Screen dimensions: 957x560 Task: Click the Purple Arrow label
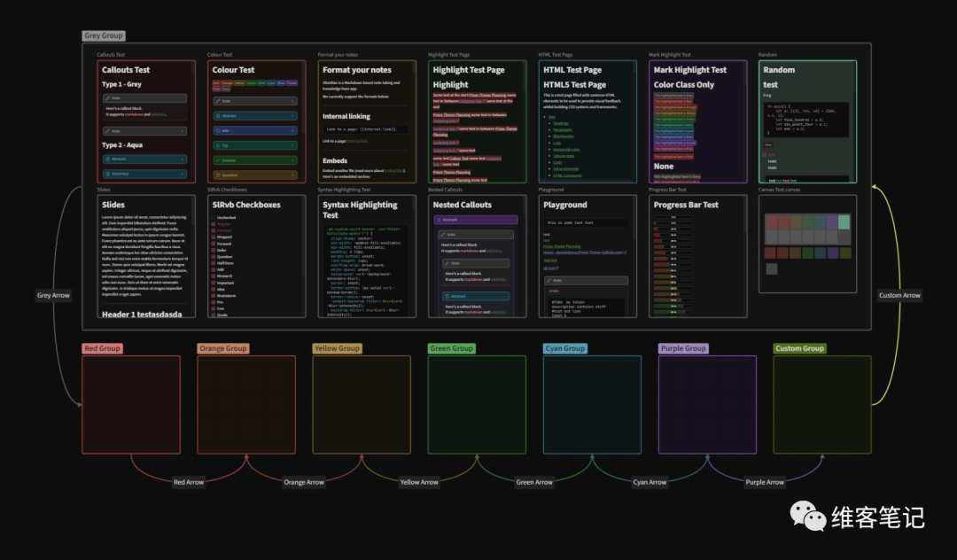(x=765, y=482)
